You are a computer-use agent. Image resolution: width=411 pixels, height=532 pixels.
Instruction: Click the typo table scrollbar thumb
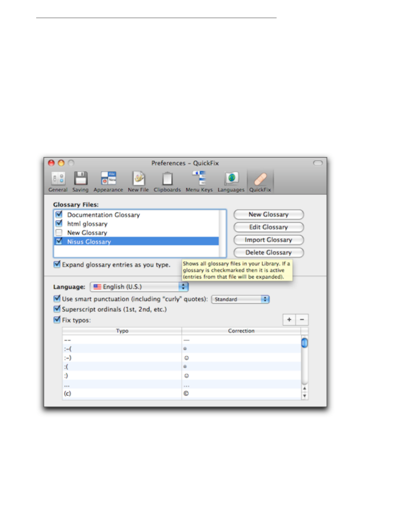point(305,343)
